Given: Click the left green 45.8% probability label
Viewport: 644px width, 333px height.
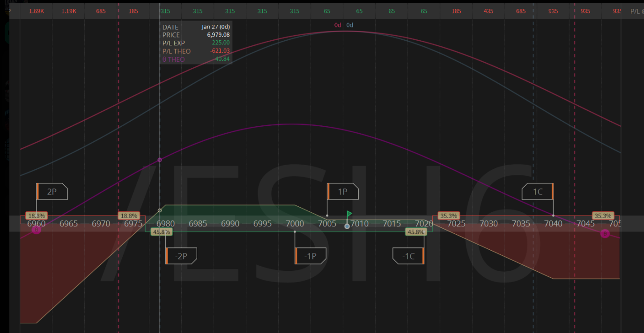Looking at the screenshot, I should 161,232.
